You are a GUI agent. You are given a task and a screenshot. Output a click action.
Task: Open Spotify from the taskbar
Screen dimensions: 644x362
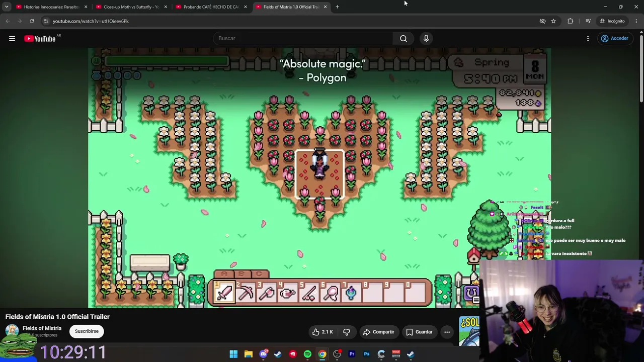307,354
